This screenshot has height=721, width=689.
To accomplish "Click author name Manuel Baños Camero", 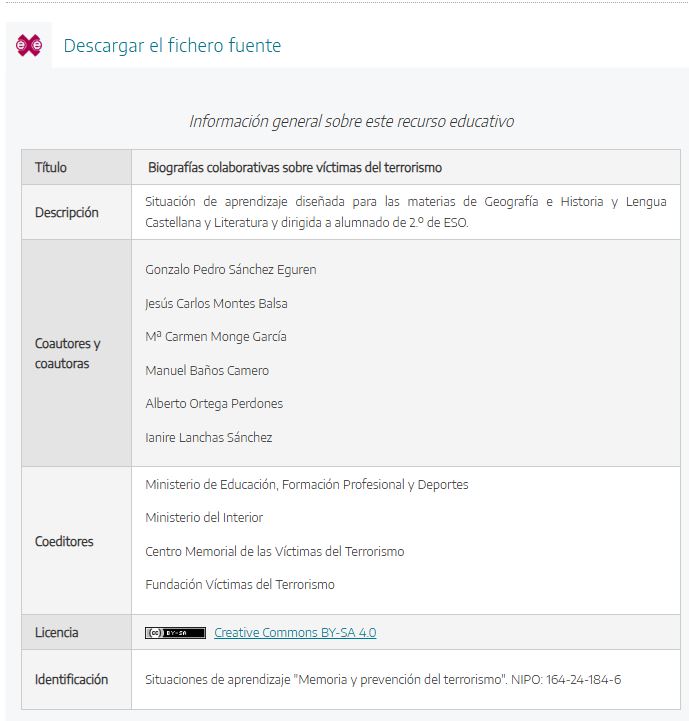I will [x=207, y=370].
